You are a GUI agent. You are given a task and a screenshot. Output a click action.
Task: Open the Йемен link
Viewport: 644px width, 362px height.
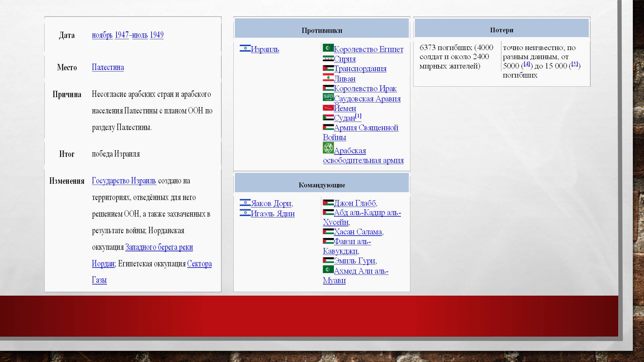pyautogui.click(x=345, y=108)
